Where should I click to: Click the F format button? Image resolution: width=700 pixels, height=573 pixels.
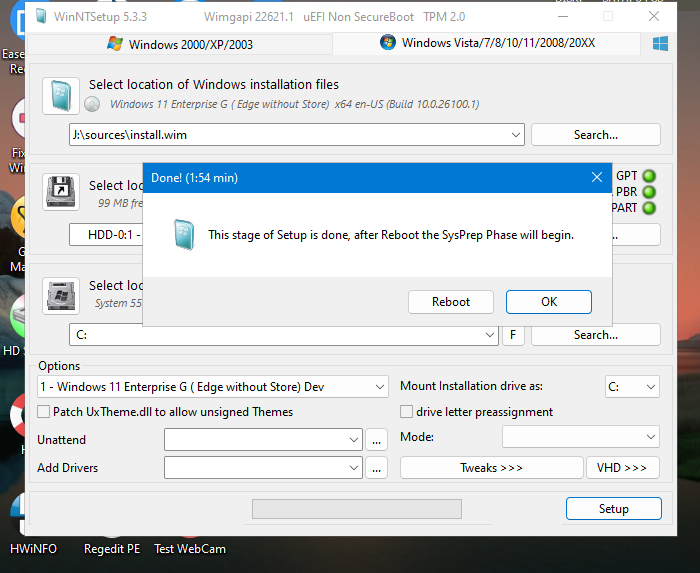513,335
